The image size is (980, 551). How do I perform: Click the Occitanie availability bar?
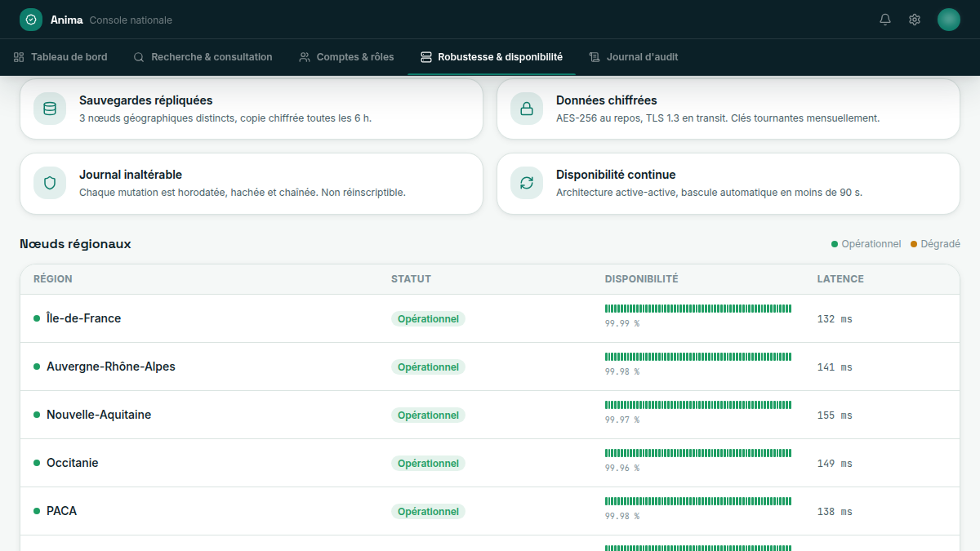(x=698, y=453)
